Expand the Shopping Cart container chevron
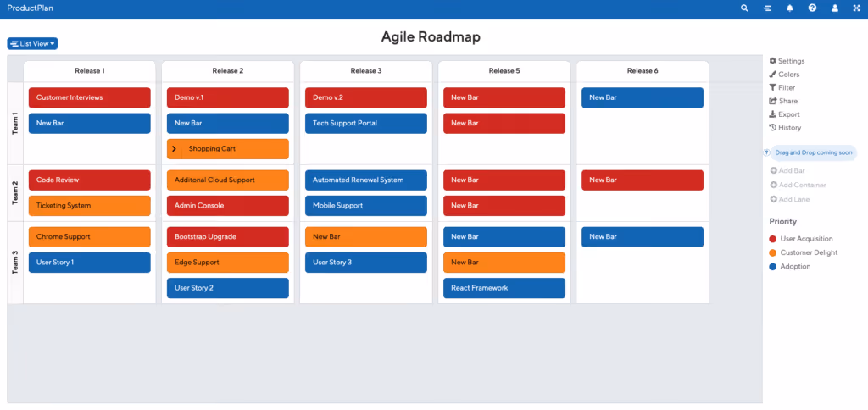The height and width of the screenshot is (410, 868). tap(174, 149)
